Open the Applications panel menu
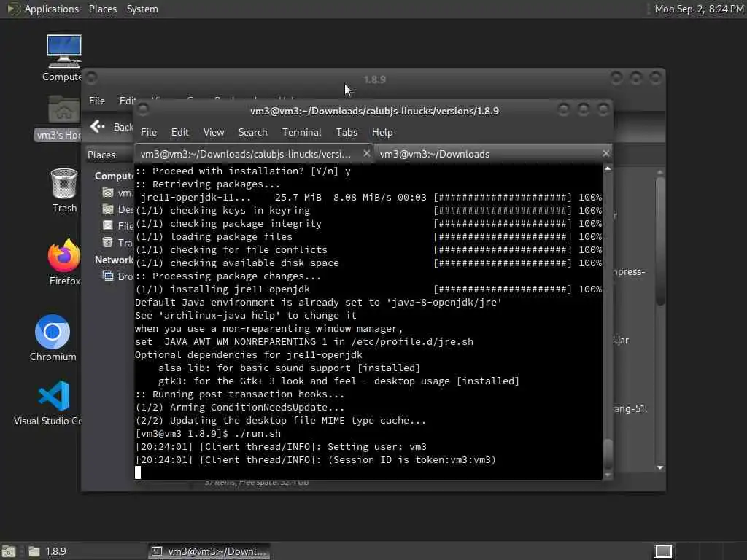The image size is (747, 560). click(52, 9)
